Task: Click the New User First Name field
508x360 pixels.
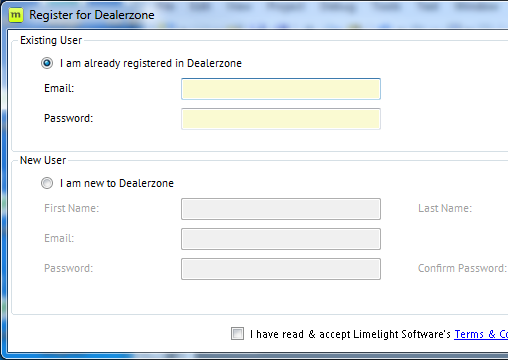Action: [281, 209]
